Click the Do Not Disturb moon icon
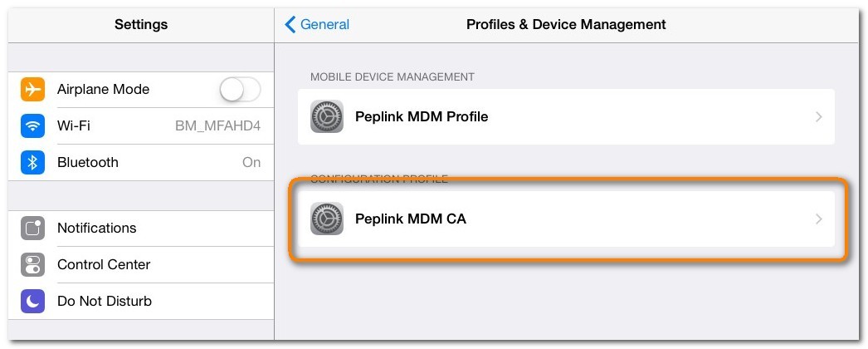The image size is (868, 349). point(32,301)
